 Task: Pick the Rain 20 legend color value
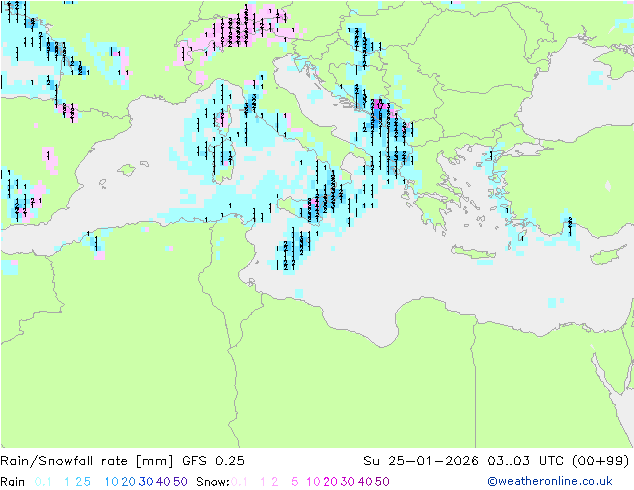129,482
